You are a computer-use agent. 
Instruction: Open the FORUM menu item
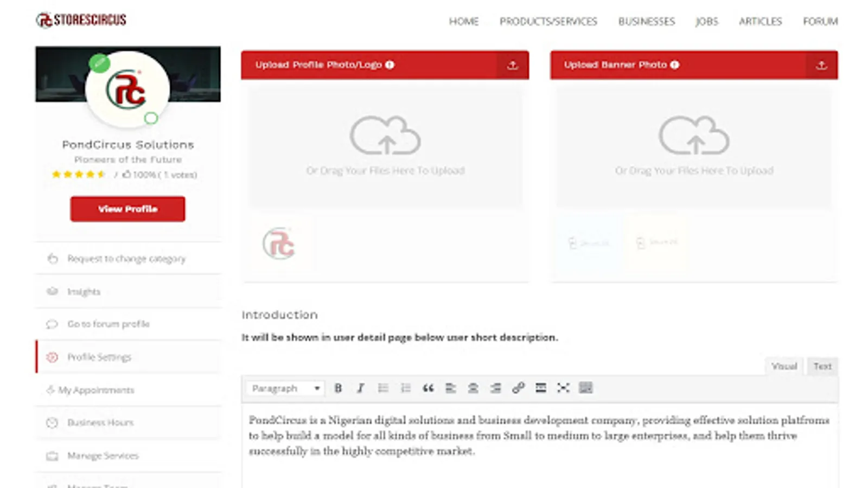point(820,21)
